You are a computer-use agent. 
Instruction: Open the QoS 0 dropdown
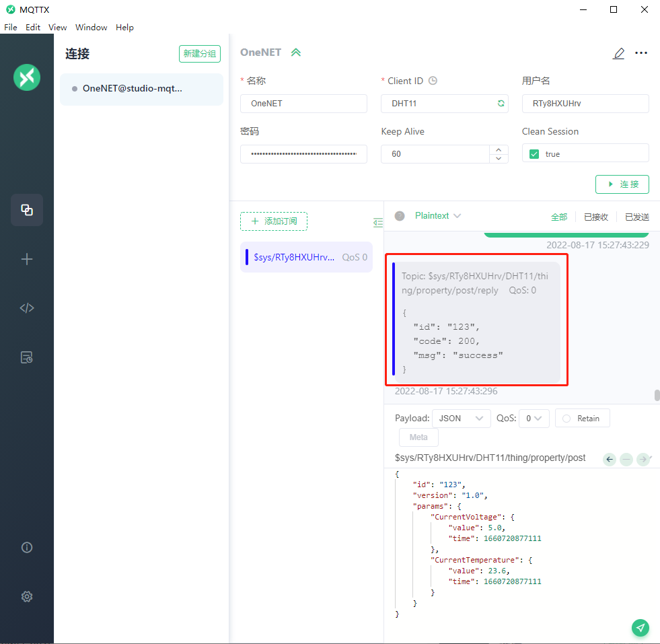[534, 419]
